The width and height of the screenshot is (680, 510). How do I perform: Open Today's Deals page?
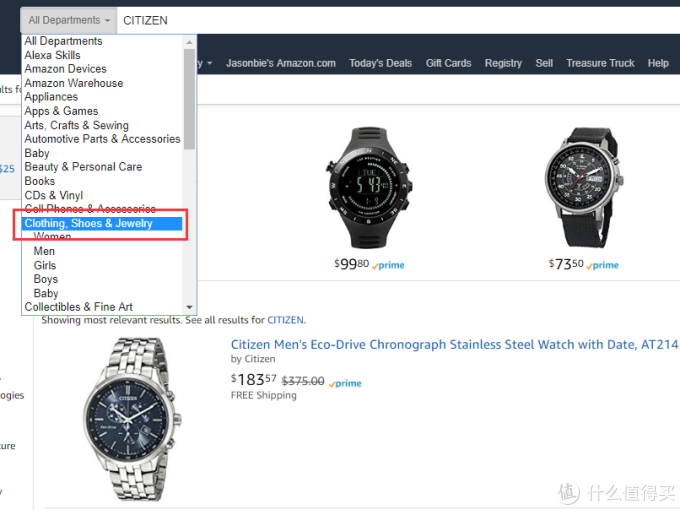(x=380, y=63)
